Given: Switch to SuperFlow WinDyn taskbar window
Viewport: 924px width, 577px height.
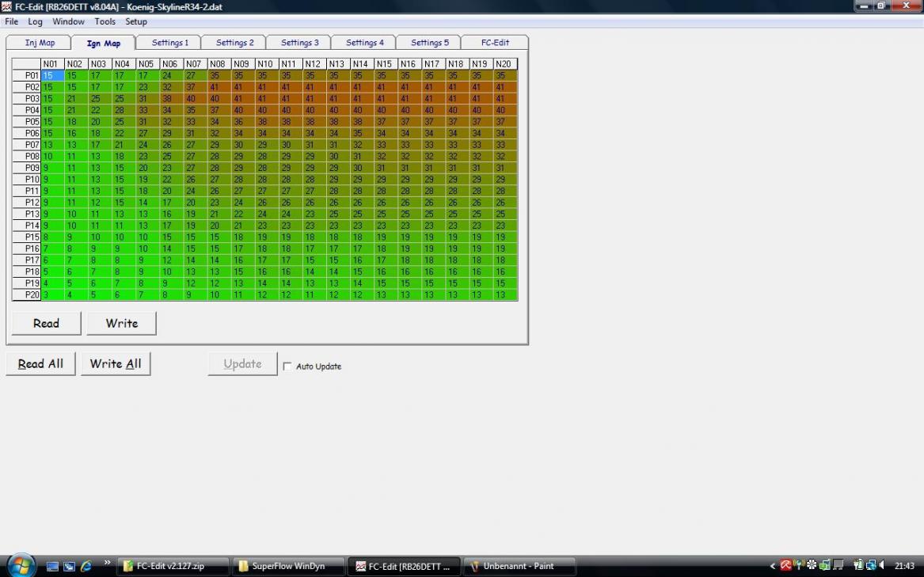Looking at the screenshot, I should pyautogui.click(x=290, y=566).
